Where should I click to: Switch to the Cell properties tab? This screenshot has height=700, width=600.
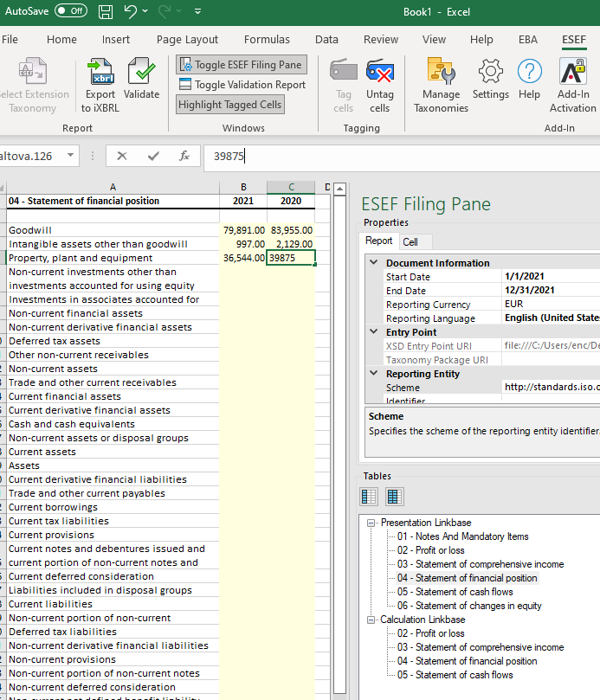tap(410, 242)
